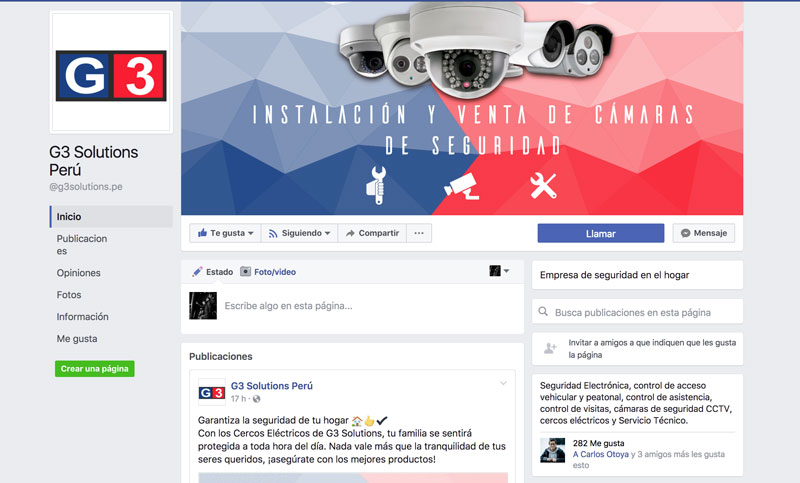This screenshot has width=800, height=483.
Task: Expand the post options chevron
Action: [x=503, y=383]
